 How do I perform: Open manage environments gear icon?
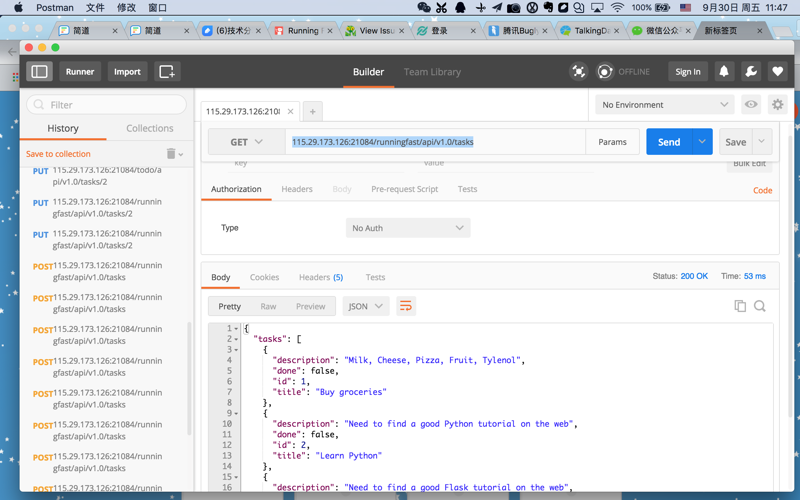coord(778,105)
